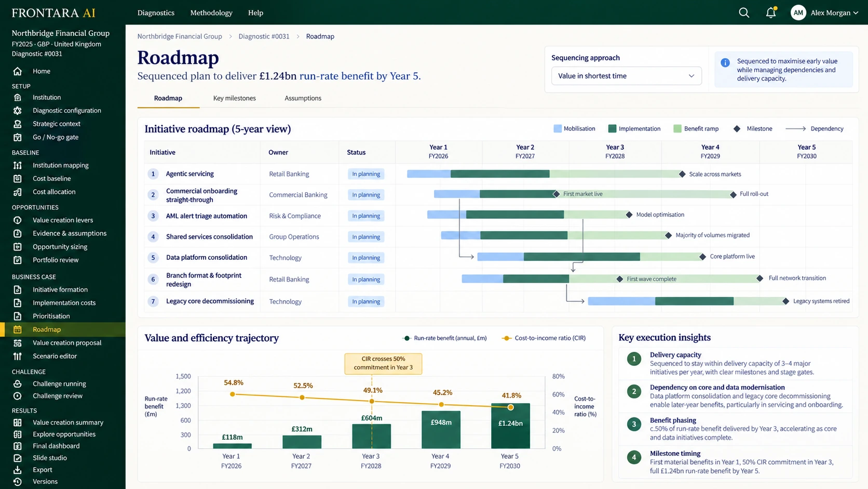
Task: Click the Legacy core decommissioning initiative
Action: click(x=210, y=301)
